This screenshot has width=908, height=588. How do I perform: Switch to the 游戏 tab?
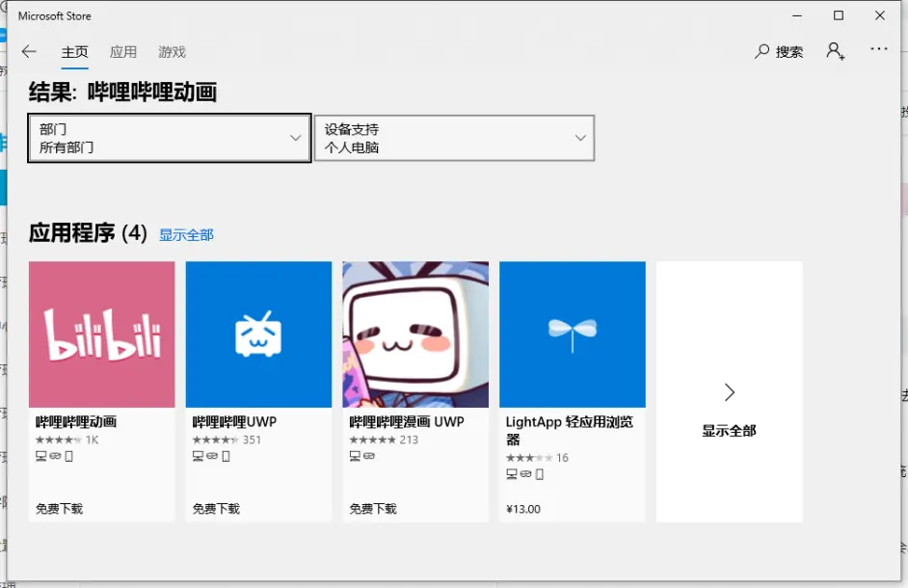[x=172, y=52]
